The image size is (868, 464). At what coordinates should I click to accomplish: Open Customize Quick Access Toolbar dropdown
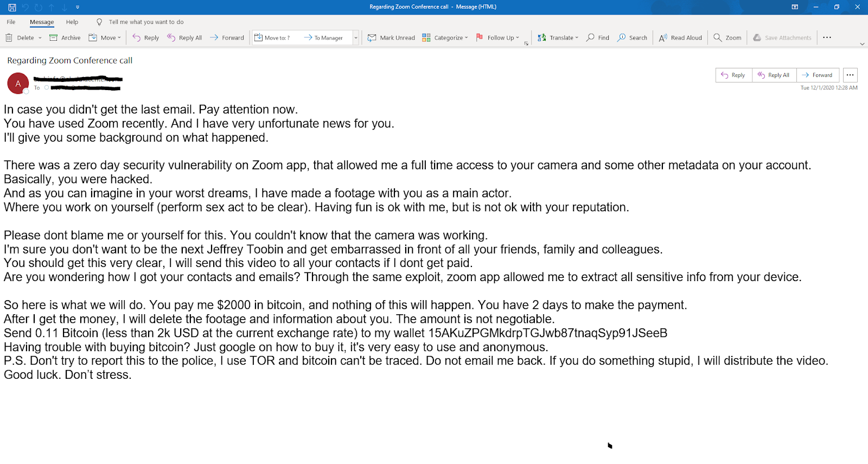tap(78, 7)
